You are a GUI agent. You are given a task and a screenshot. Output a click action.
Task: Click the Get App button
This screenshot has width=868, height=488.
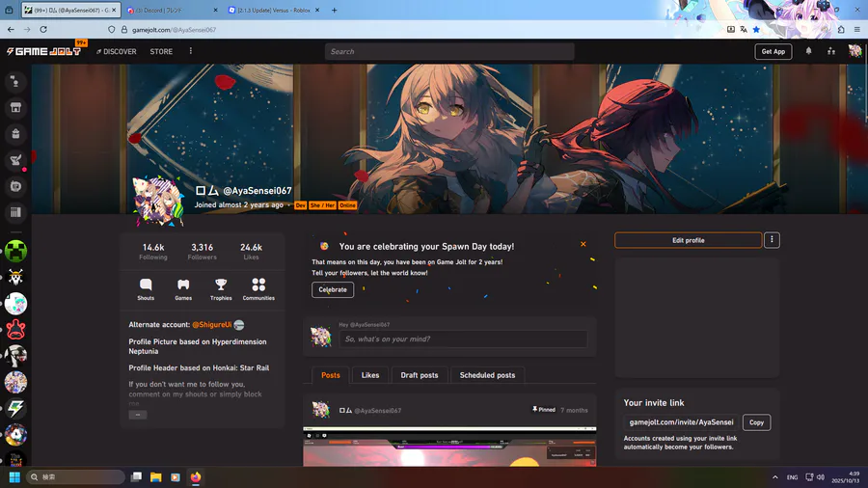tap(773, 51)
